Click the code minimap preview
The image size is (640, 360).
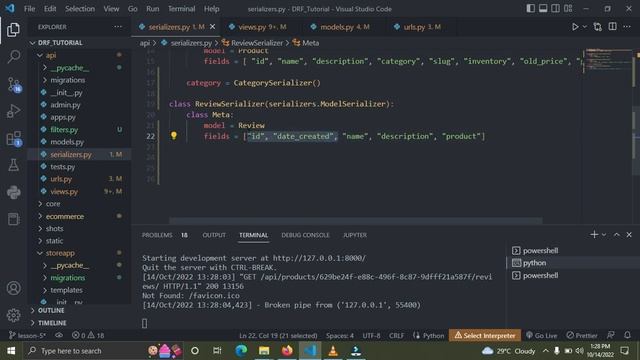(x=607, y=61)
